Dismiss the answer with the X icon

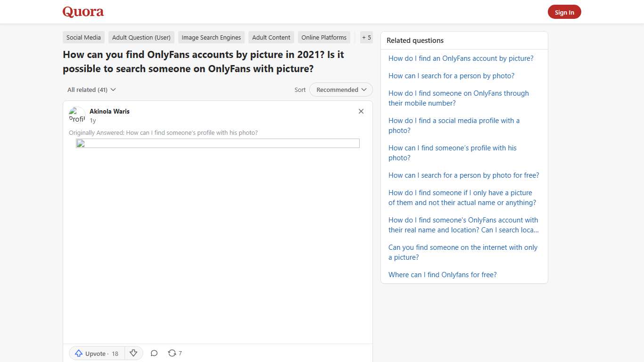(x=361, y=111)
